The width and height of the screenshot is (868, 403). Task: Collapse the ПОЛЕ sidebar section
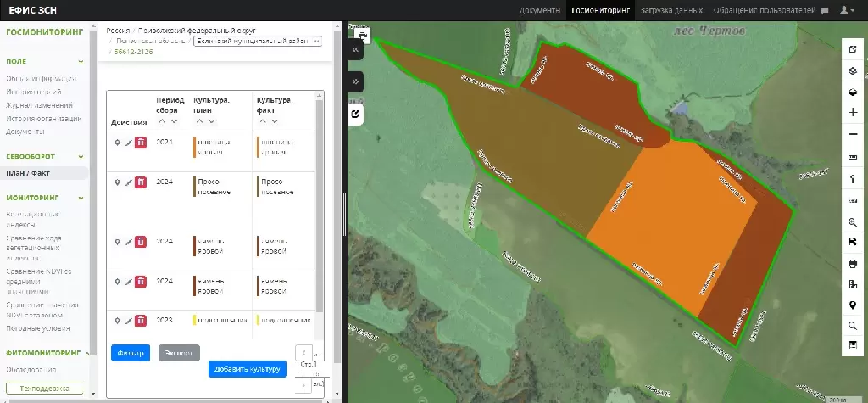point(81,62)
